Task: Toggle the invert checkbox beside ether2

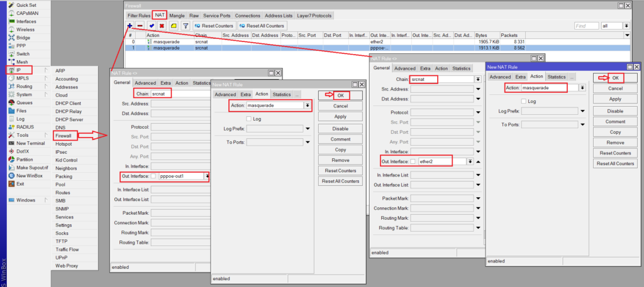Action: click(413, 161)
